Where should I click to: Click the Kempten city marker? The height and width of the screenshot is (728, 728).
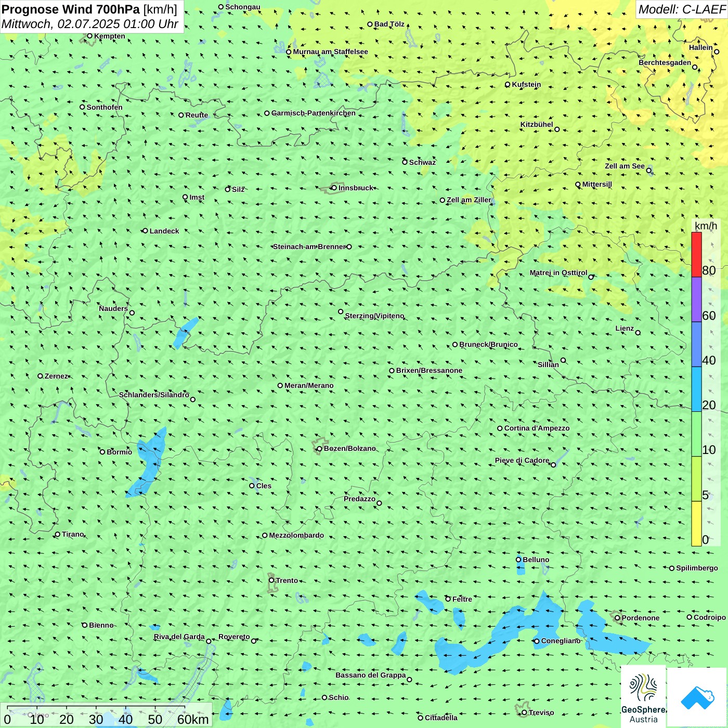click(89, 36)
